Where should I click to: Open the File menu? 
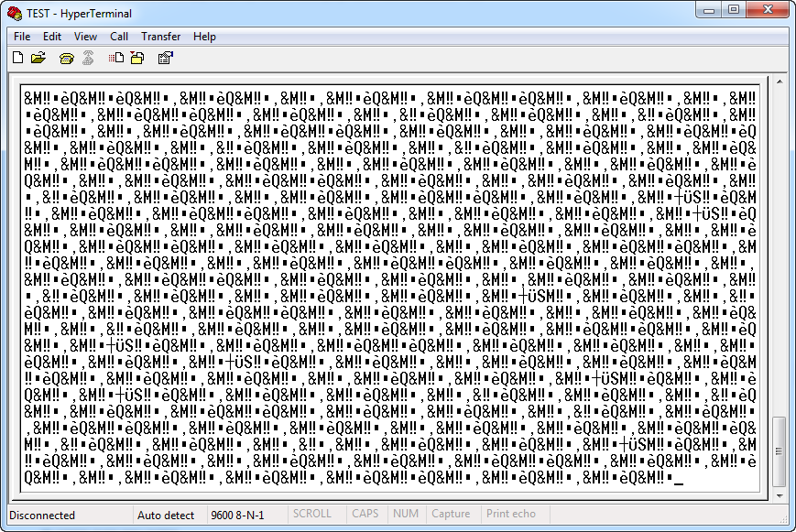pos(22,37)
